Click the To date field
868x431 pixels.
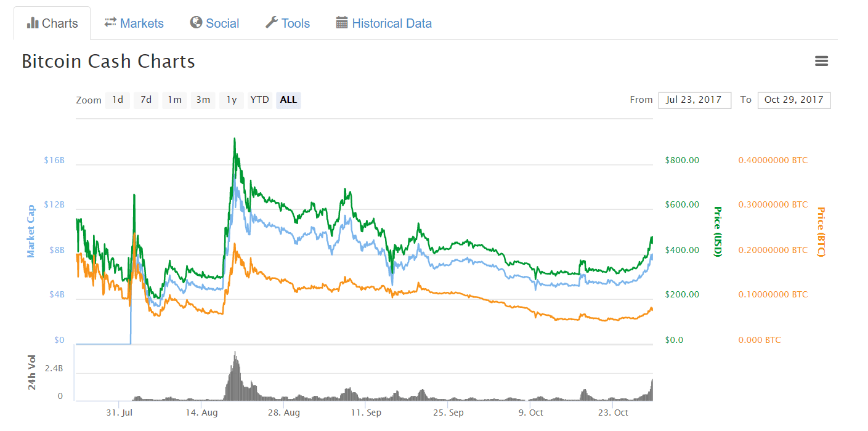(794, 100)
